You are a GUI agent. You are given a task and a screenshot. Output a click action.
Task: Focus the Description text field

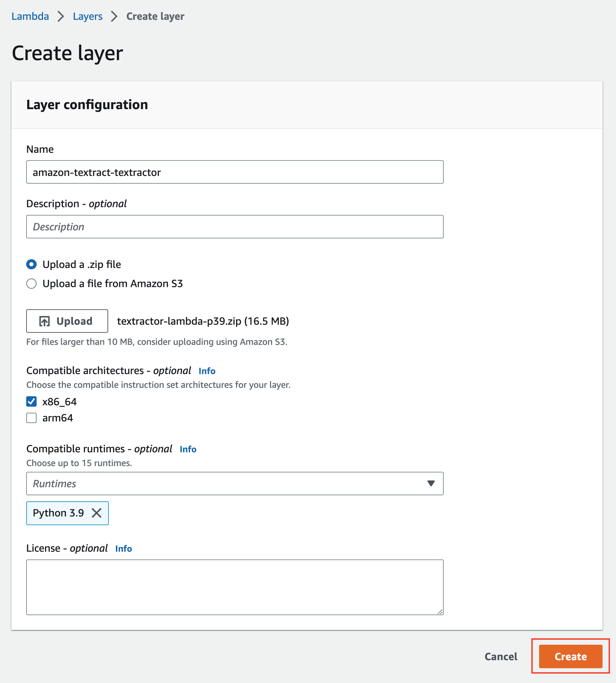(x=235, y=227)
